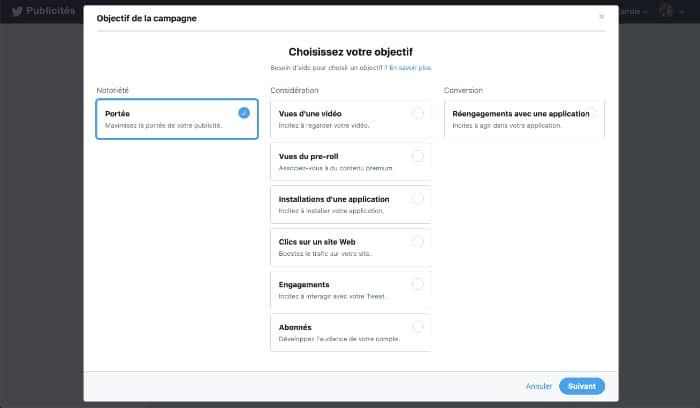Select Réengagements avec une application radio
Viewport: 700px width, 408px height.
click(x=592, y=113)
